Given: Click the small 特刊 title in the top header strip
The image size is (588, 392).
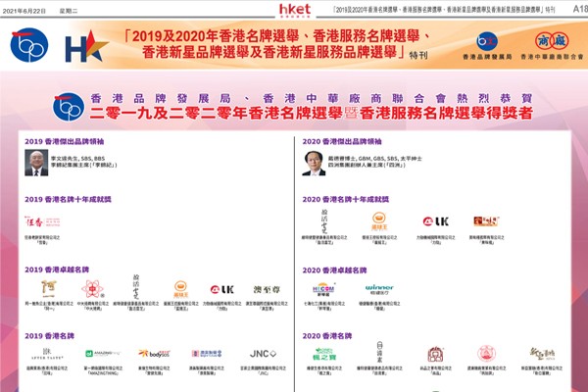Looking at the screenshot, I should [x=444, y=10].
